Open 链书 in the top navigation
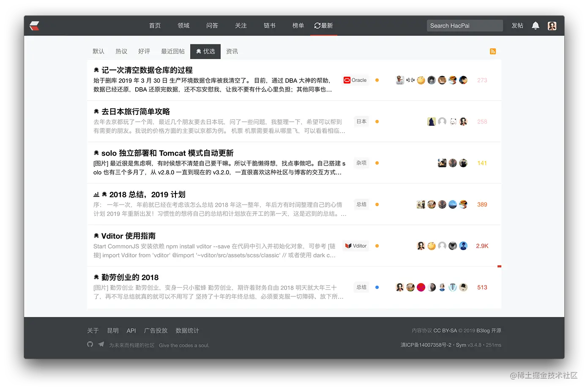The height and width of the screenshot is (390, 588). click(270, 26)
